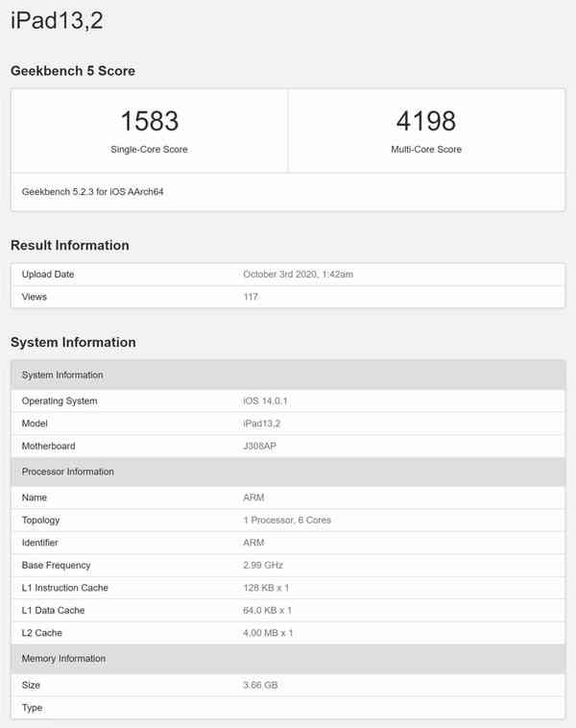Click the iPad13,2 page title
The width and height of the screenshot is (576, 728).
57,21
